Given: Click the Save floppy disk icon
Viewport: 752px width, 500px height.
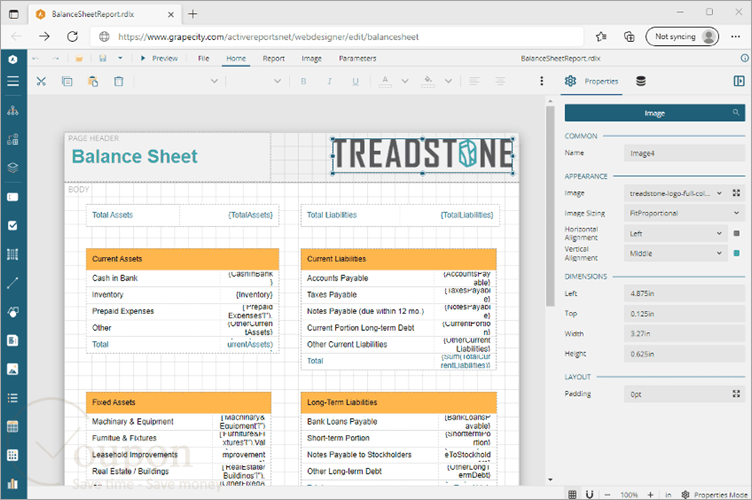Looking at the screenshot, I should point(103,58).
